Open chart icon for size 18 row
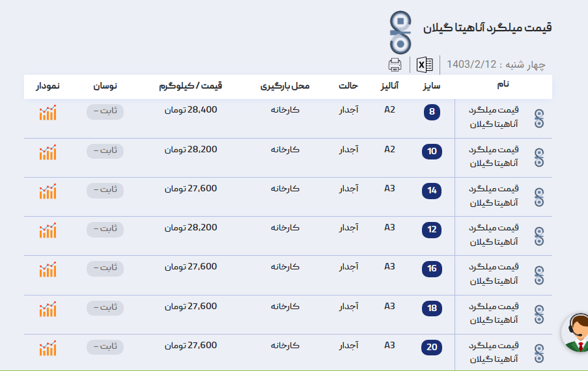 click(x=48, y=309)
